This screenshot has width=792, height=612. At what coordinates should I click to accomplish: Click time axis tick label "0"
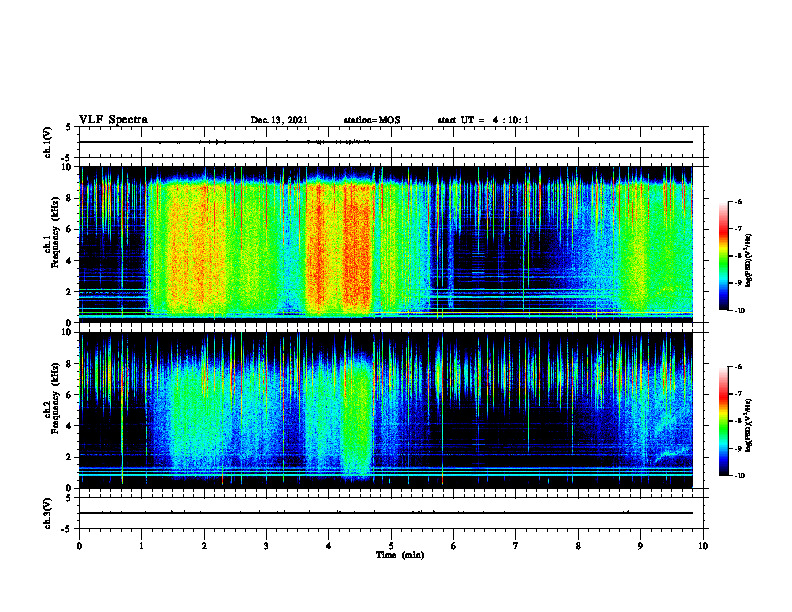(x=79, y=546)
